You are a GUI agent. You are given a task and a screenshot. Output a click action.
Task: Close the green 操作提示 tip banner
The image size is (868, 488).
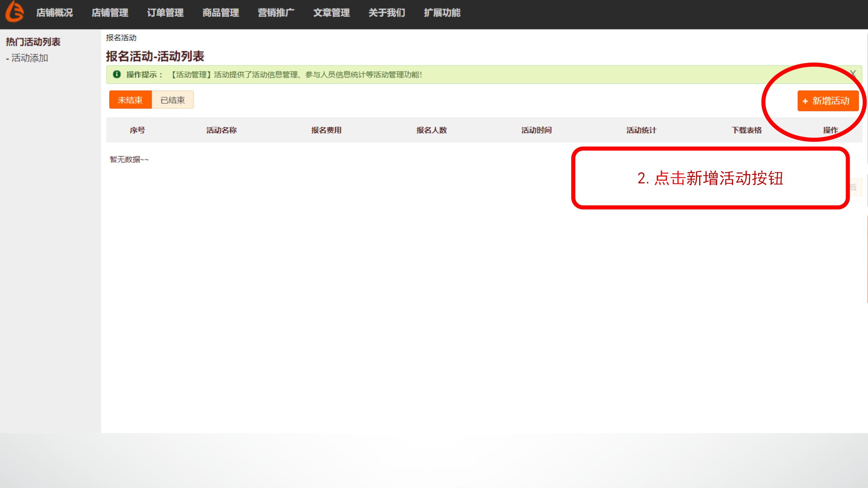click(853, 74)
